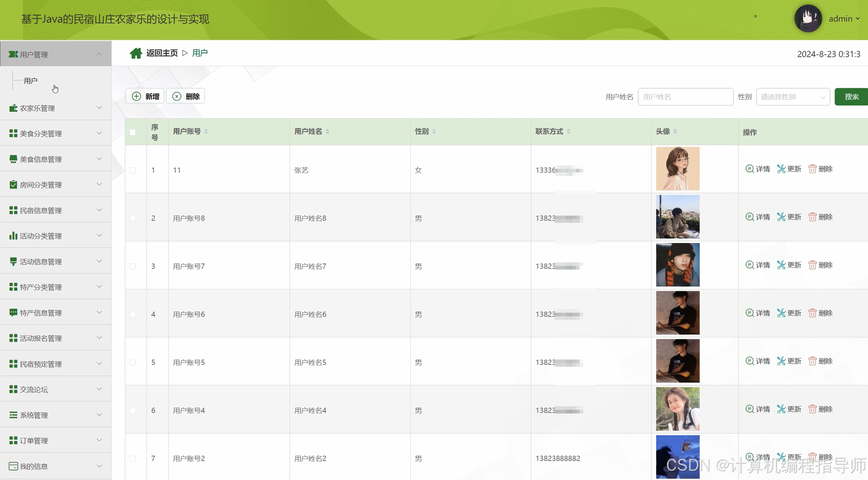
Task: Toggle the select-all checkbox in table header
Action: pyautogui.click(x=133, y=132)
